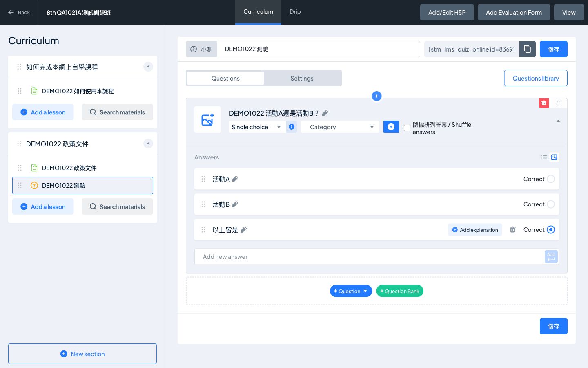
Task: Edit answer 以上皆是 with its pencil icon
Action: [x=243, y=229]
